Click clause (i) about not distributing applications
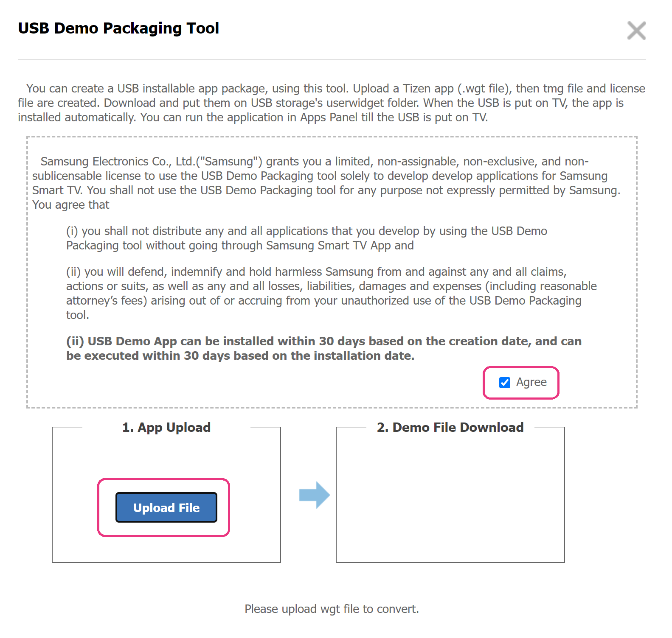This screenshot has width=672, height=638. point(306,238)
